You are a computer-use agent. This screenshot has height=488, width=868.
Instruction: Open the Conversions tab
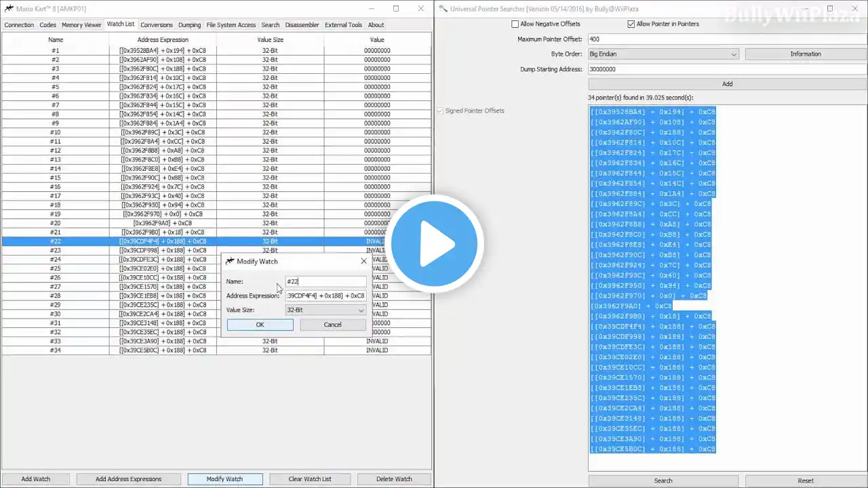[x=157, y=25]
